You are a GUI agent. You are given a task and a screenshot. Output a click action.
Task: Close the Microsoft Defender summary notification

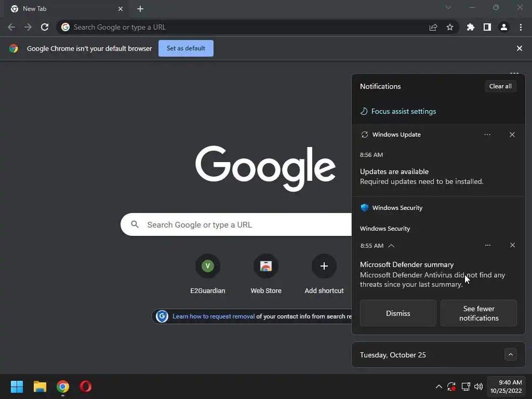pos(512,245)
